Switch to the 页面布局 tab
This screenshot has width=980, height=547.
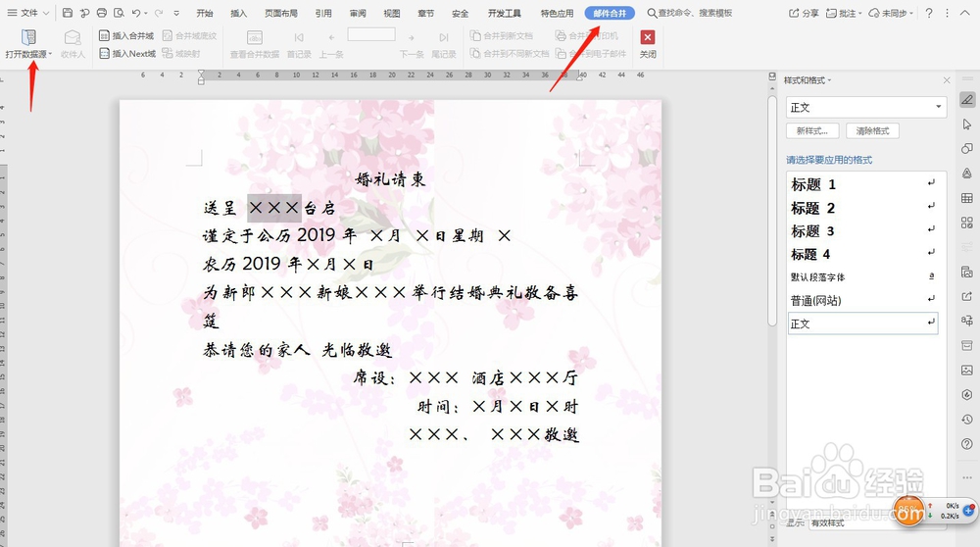280,13
